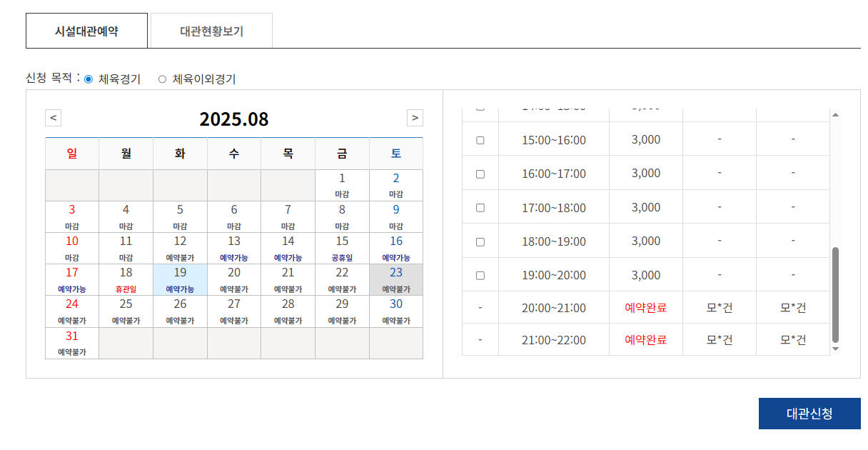Open the 시설대관예약 tab
This screenshot has height=450, width=868.
86,31
